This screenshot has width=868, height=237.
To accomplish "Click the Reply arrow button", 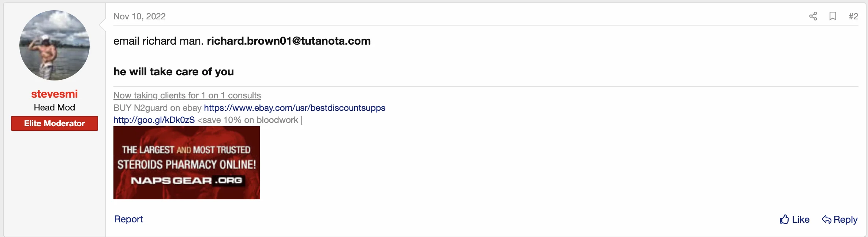I will click(839, 219).
